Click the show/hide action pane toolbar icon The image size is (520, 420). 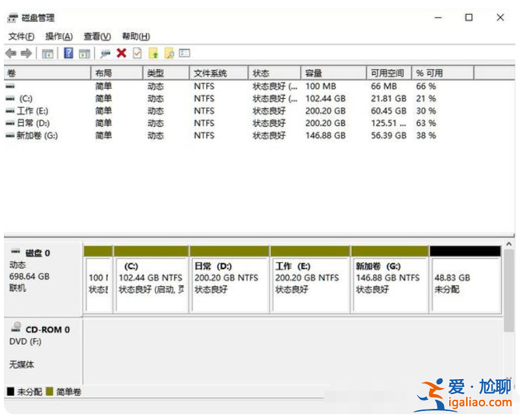[x=84, y=53]
